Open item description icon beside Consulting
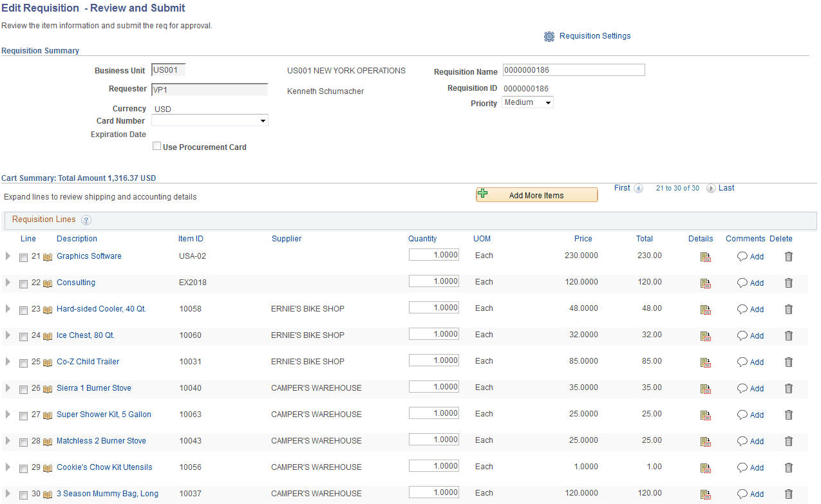Viewport: 821px width, 504px height. [48, 283]
